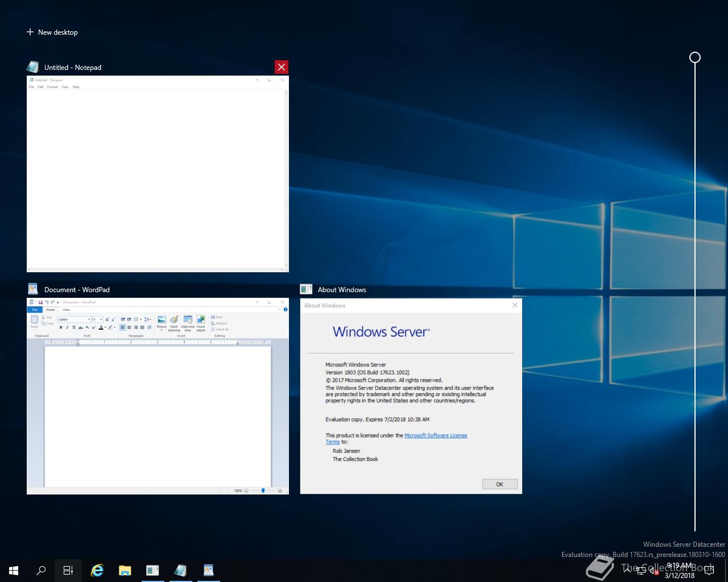Click Paste in WordPad ribbon
Image resolution: width=728 pixels, height=582 pixels.
pyautogui.click(x=34, y=322)
